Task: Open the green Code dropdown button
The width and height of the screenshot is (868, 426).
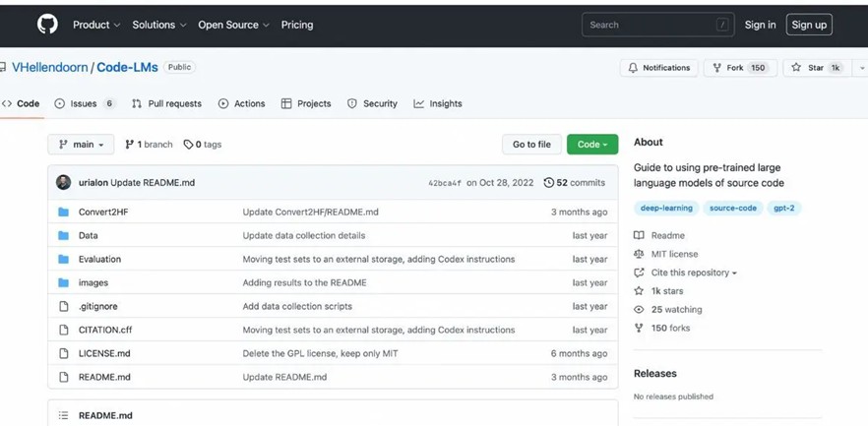Action: [x=592, y=145]
